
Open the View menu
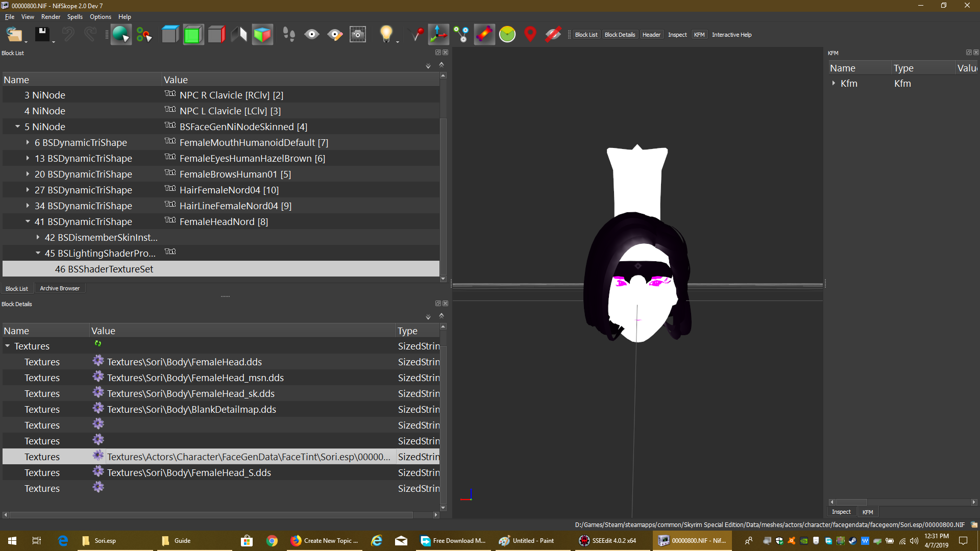pyautogui.click(x=28, y=17)
